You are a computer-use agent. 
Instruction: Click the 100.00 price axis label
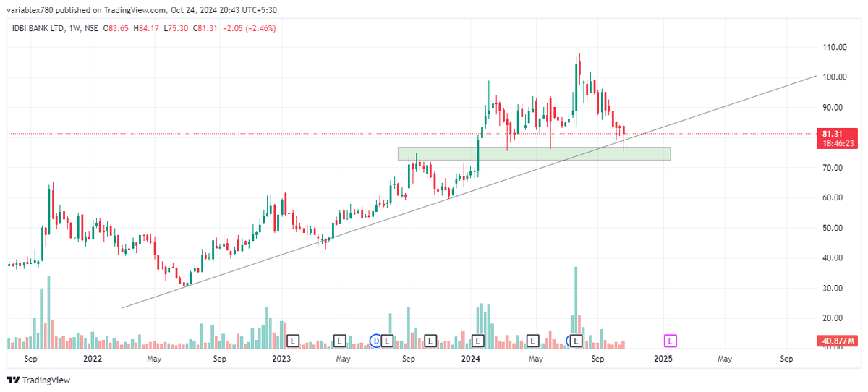[x=834, y=77]
